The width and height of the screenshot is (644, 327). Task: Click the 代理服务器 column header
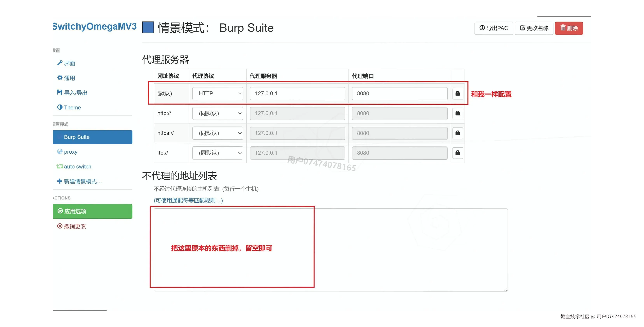263,76
